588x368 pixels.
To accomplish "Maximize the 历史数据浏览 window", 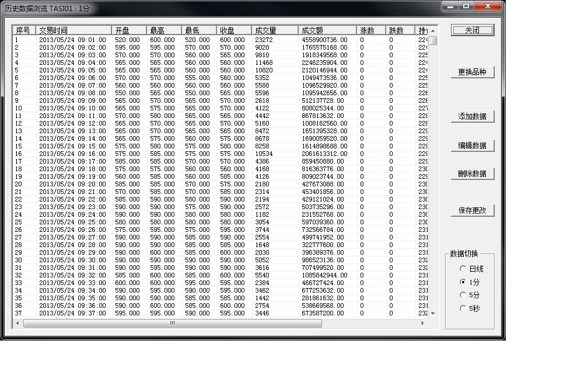I will 466,6.
